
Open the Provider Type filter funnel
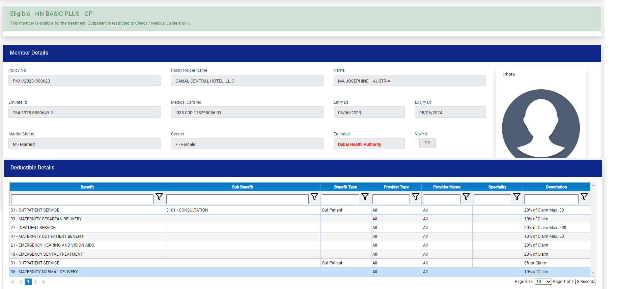[x=415, y=197]
